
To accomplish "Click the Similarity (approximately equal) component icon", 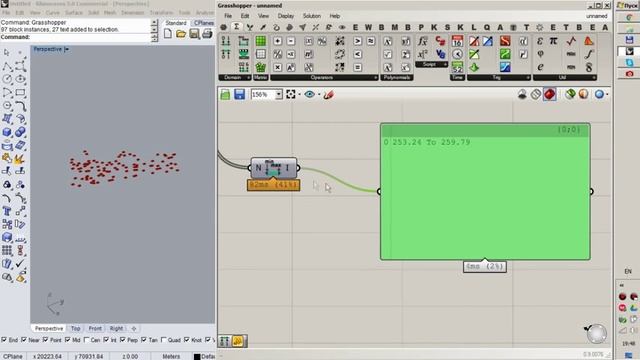I will (371, 41).
